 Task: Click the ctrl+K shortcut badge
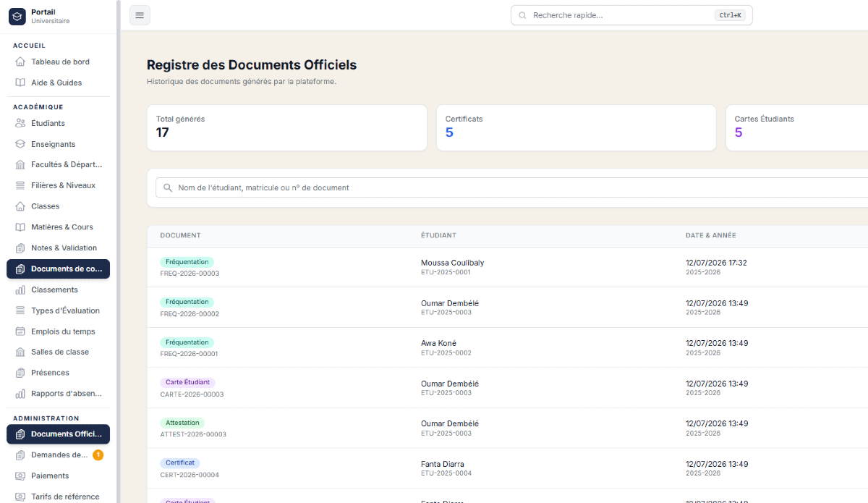tap(730, 15)
